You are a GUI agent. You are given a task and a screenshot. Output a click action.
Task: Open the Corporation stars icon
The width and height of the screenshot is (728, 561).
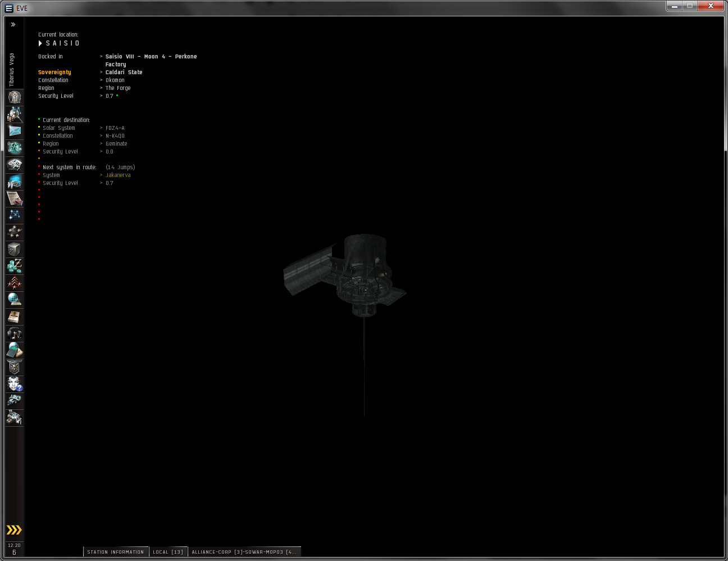(x=15, y=232)
